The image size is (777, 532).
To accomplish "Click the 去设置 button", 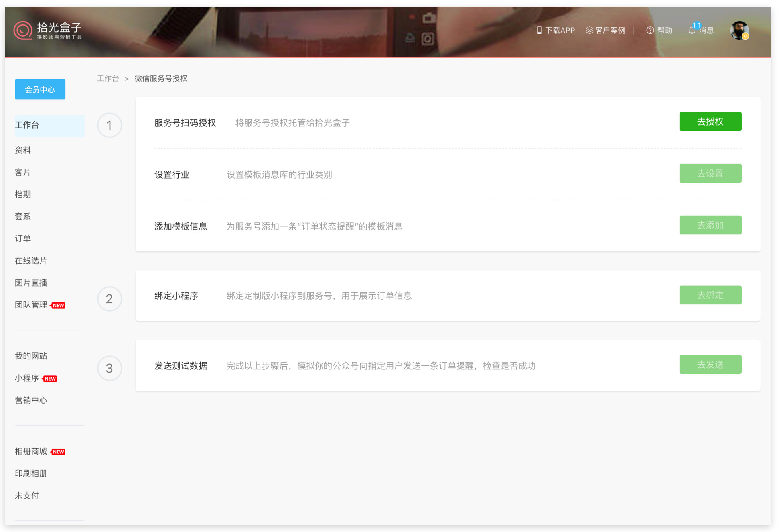I will coord(710,173).
